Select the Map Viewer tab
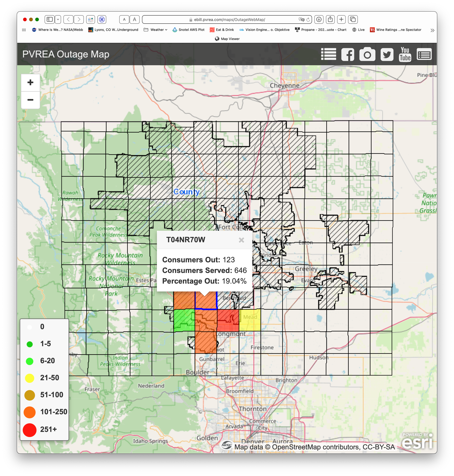The image size is (454, 476). [227, 39]
